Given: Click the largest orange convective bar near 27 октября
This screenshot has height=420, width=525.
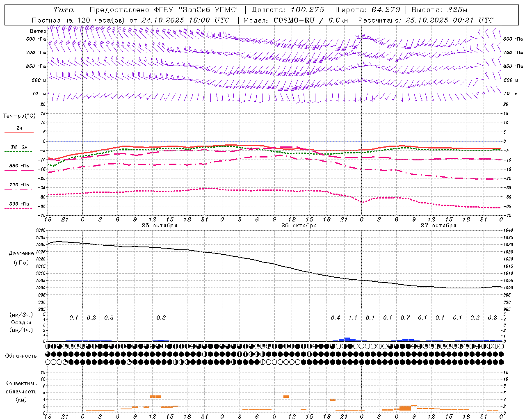Looking at the screenshot, I should pos(405,408).
